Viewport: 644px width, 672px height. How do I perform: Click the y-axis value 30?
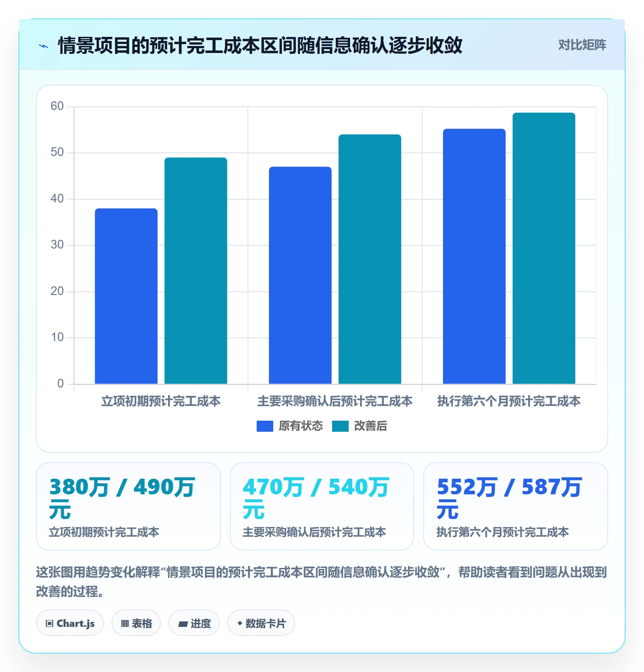coord(57,245)
